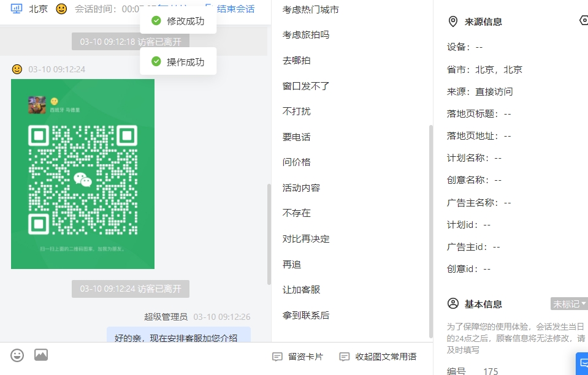588x375 pixels.
Task: Click the green check on 修改成功 toast
Action: 156,21
